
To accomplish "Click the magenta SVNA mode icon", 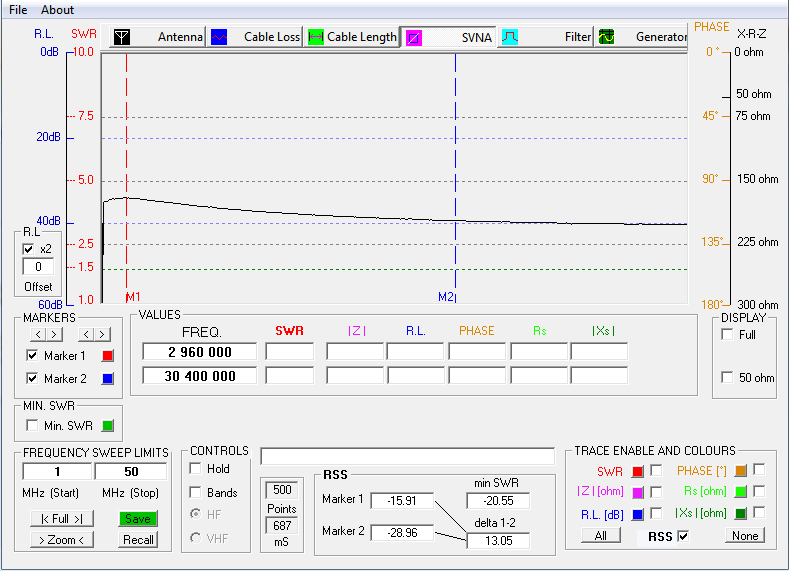I will click(x=413, y=37).
